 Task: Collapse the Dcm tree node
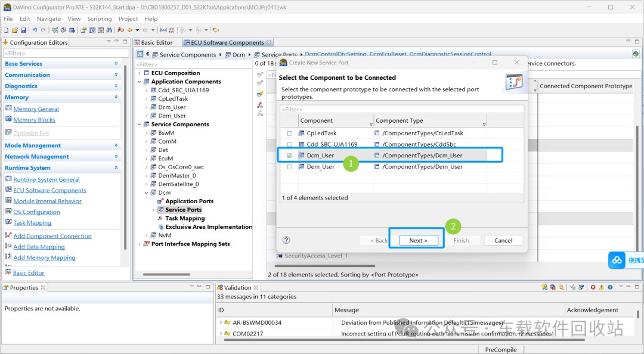click(146, 192)
